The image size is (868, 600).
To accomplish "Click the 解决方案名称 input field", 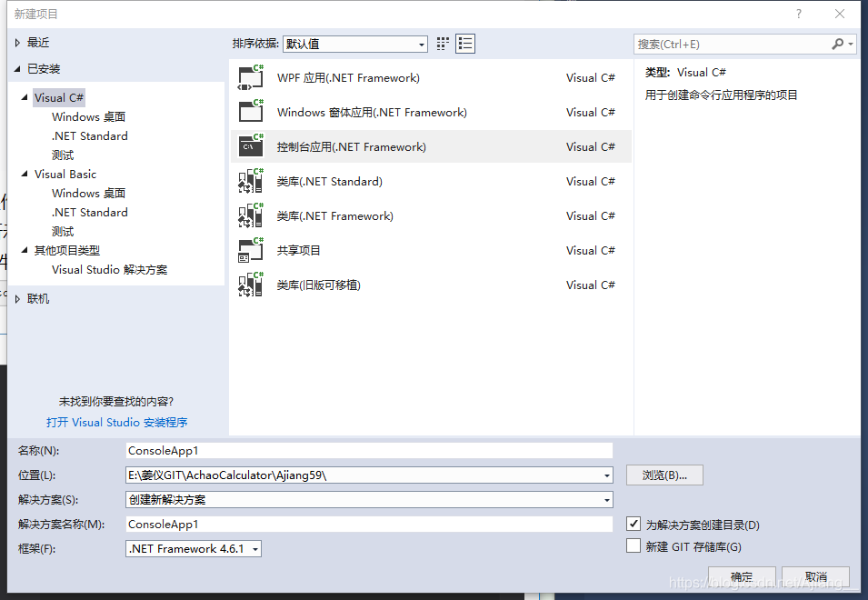I will pos(369,525).
